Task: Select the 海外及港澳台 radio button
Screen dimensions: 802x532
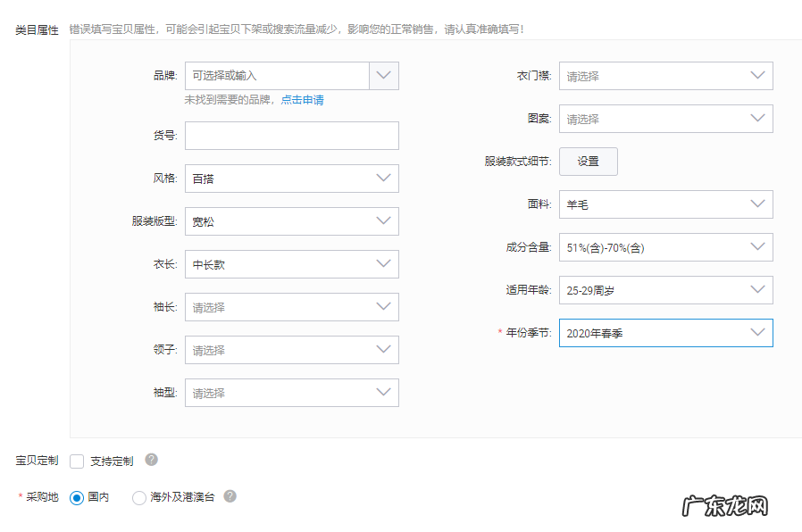Action: 138,497
